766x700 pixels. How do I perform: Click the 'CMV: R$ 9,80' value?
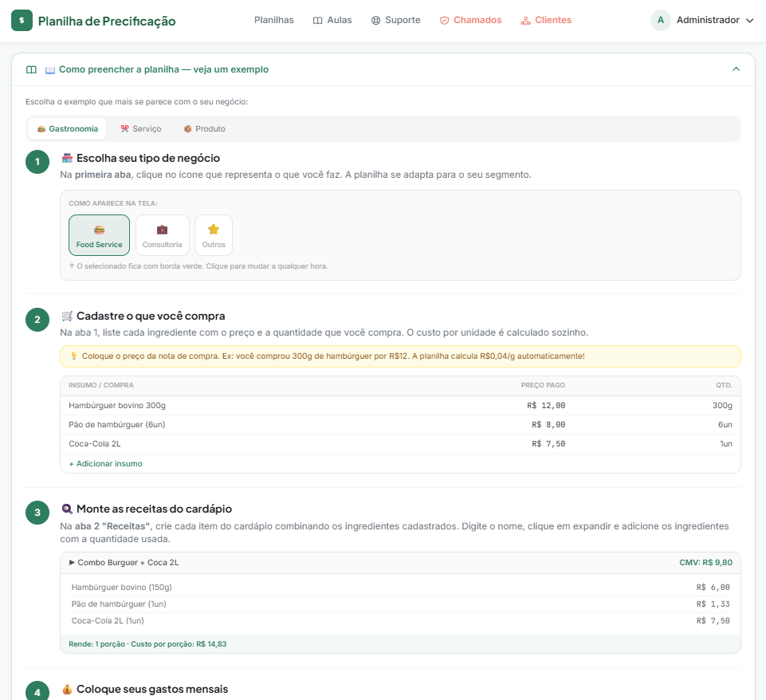[x=706, y=563]
